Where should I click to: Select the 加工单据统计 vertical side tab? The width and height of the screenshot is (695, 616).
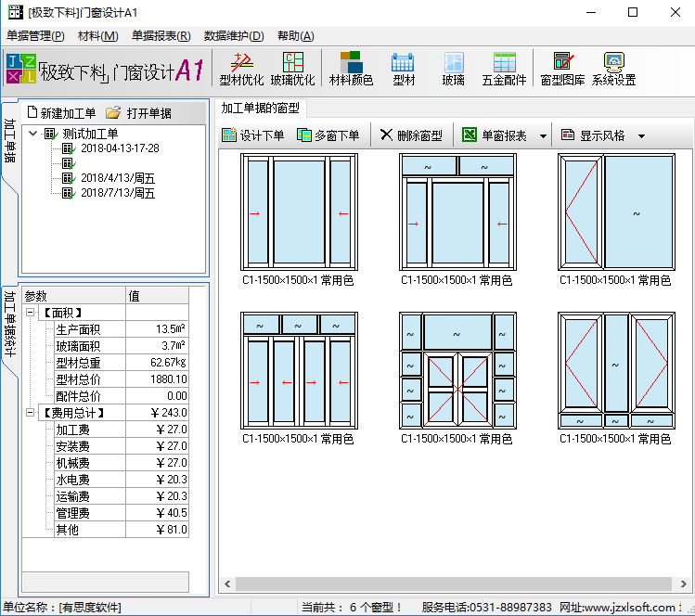(x=10, y=324)
